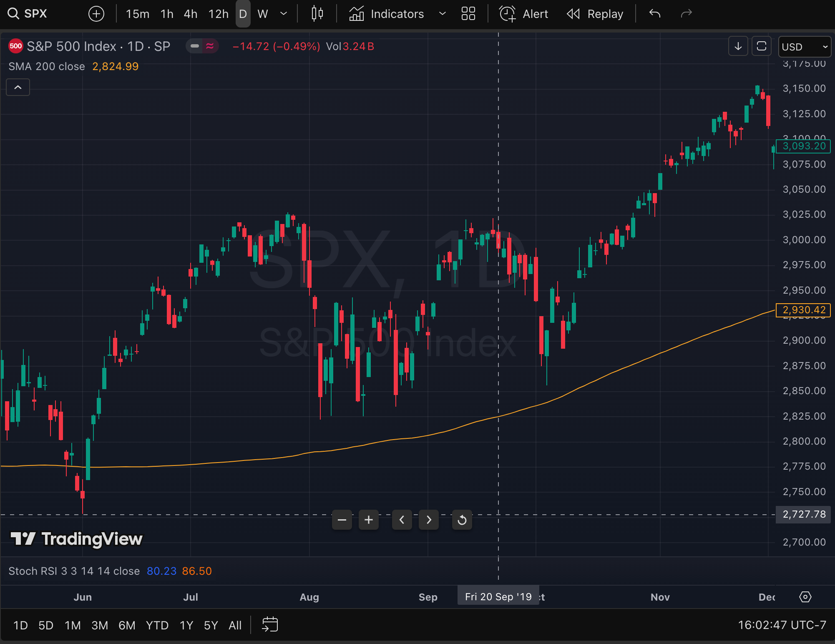Screen dimensions: 835x644
Task: Toggle the data mode pill next to SP
Action: coord(202,46)
